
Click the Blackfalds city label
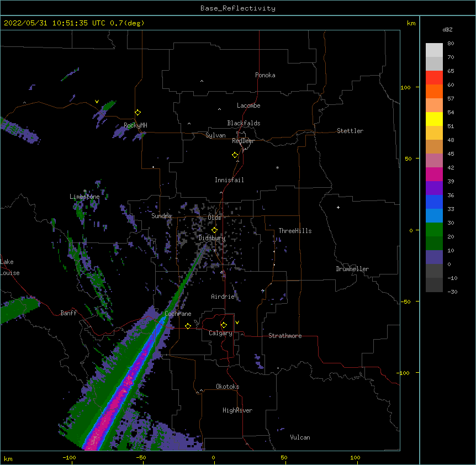pyautogui.click(x=244, y=123)
